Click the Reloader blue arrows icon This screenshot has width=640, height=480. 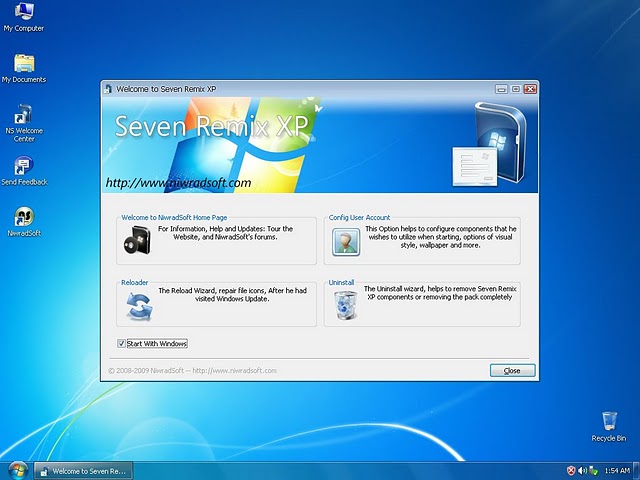(139, 306)
